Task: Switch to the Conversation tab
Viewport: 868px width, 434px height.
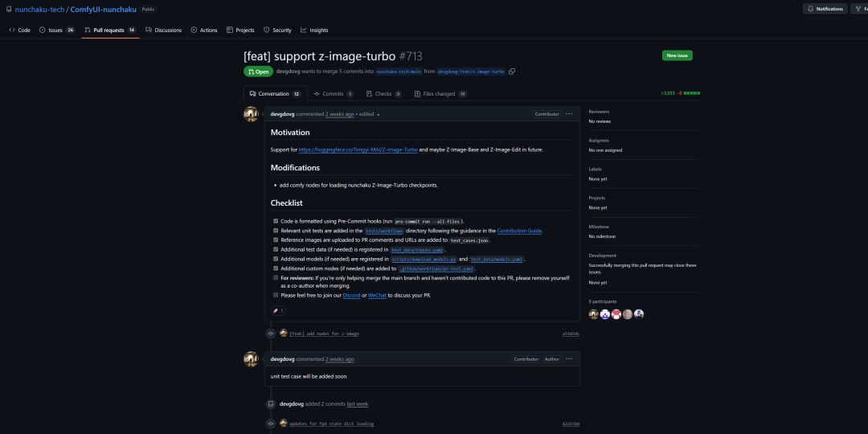Action: pos(275,93)
